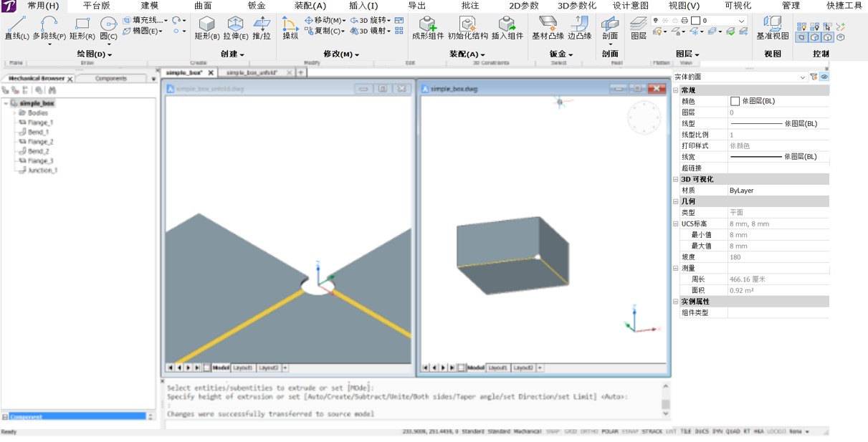Activate the 拉伸(E) extrude tool

click(x=236, y=29)
